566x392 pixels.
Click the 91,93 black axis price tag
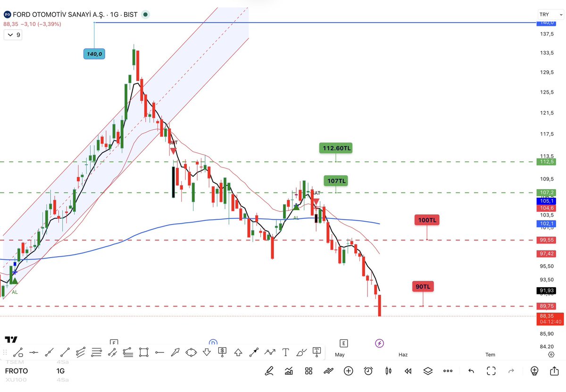pyautogui.click(x=547, y=291)
